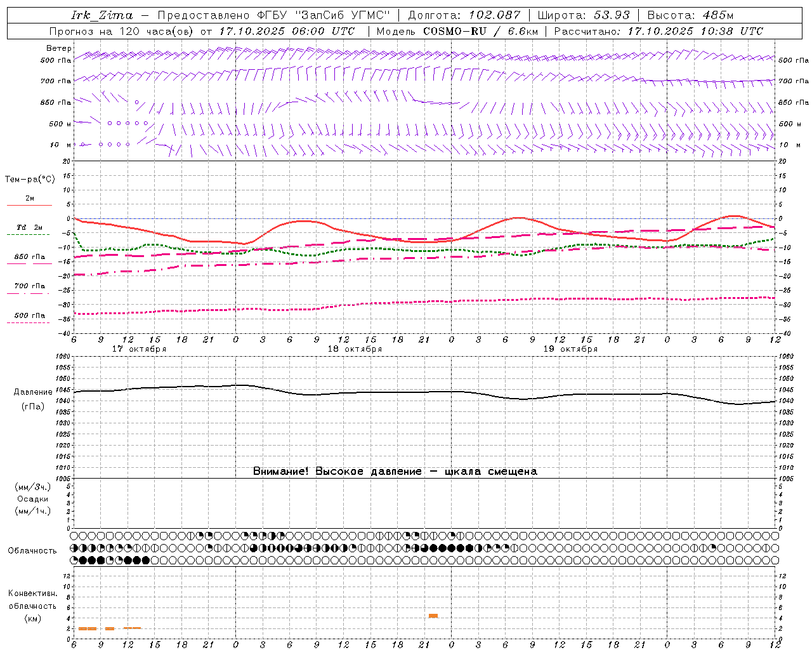Click the black pressure curve
Screen dimensions: 812x650
pos(424,392)
